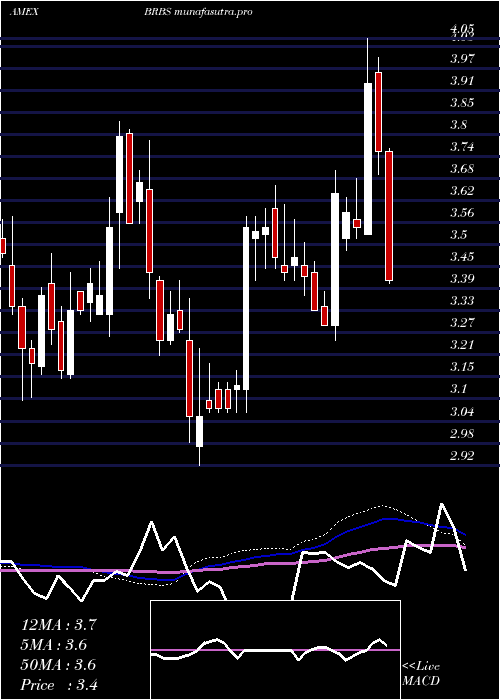The width and height of the screenshot is (500, 700).
Task: Click the 3.39 price axis label
Action: click(x=462, y=279)
